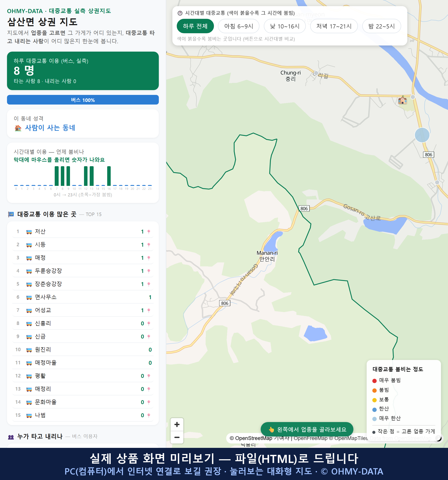Click the pink pin icon for 시등

(x=149, y=245)
